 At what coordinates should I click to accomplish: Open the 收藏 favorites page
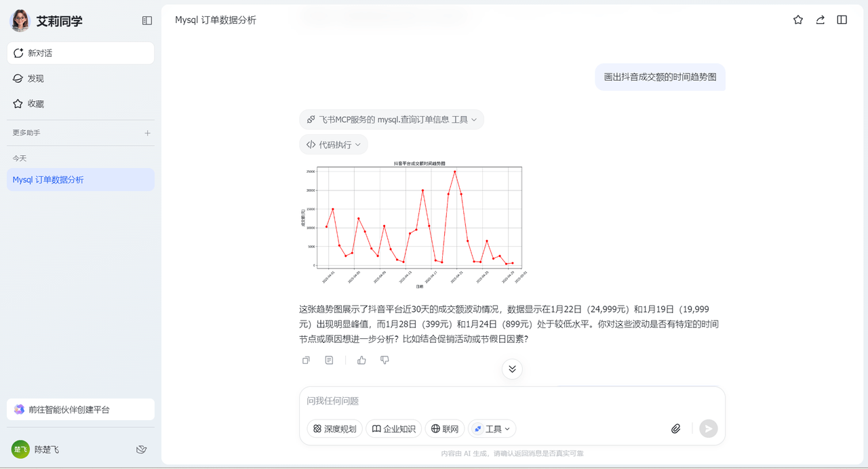[81, 104]
